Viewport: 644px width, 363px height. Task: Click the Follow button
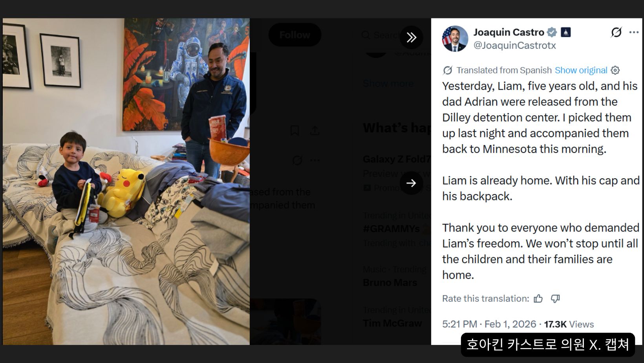coord(295,35)
